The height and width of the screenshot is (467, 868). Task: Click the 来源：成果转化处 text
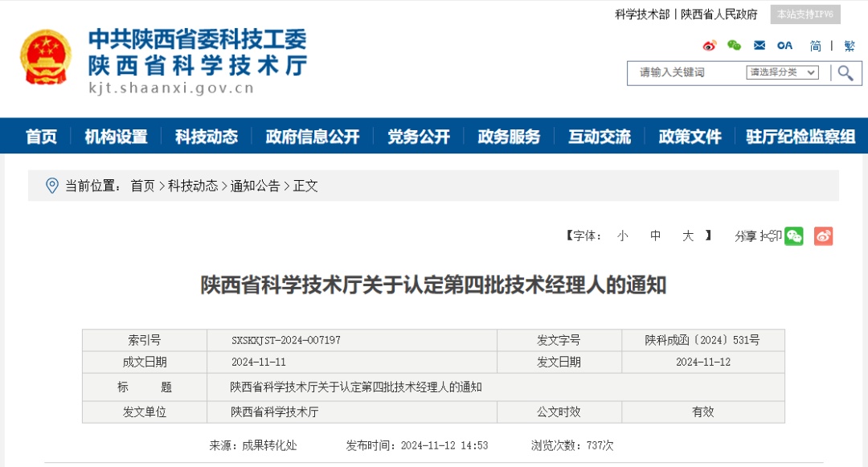coord(253,445)
